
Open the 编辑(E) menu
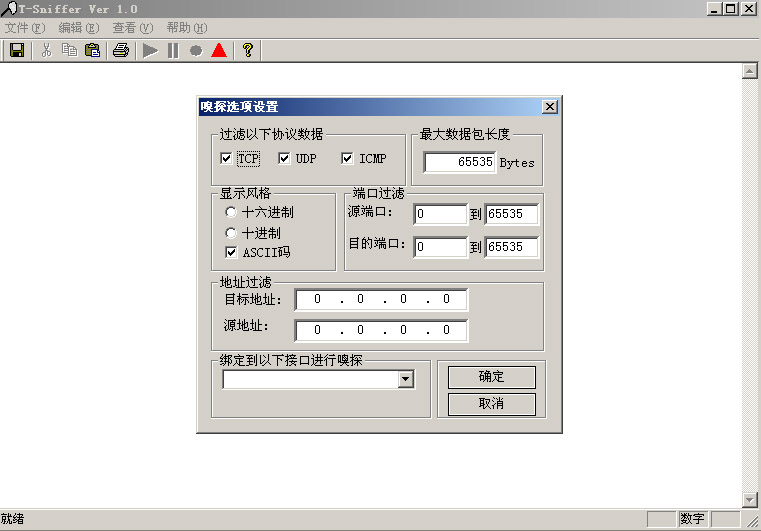[79, 28]
